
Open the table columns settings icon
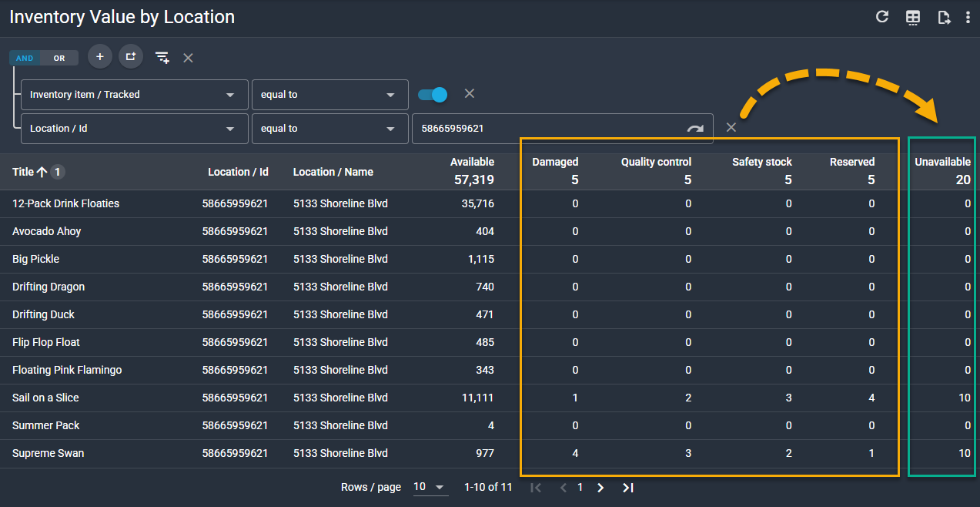[x=913, y=18]
